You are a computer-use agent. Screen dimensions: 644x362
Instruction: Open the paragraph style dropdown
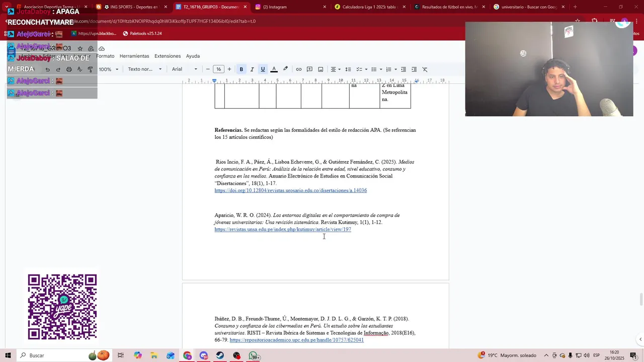click(x=145, y=69)
